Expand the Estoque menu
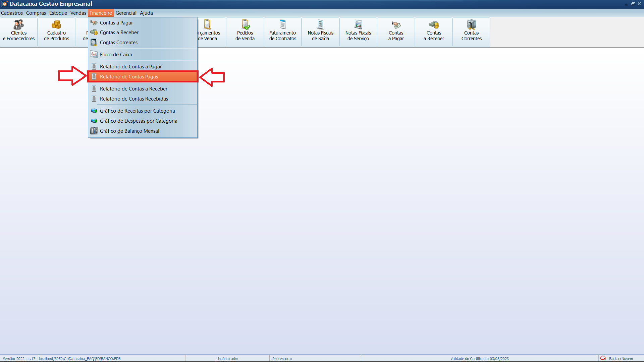The height and width of the screenshot is (362, 644). [x=58, y=13]
